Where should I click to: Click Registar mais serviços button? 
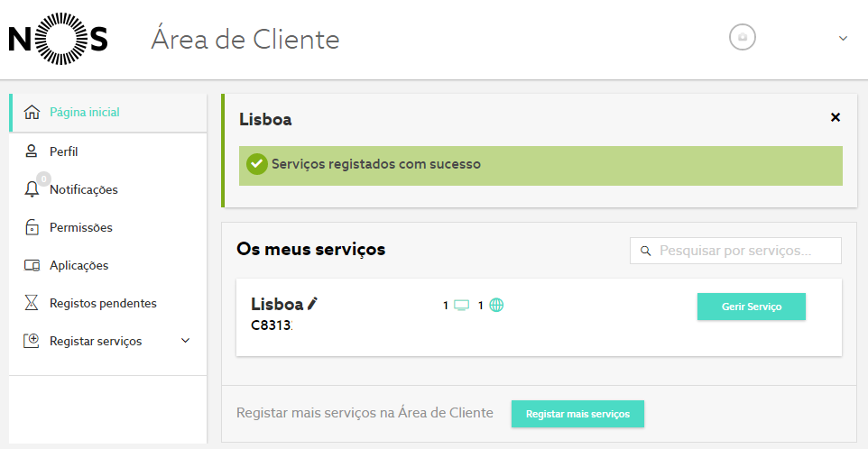577,414
